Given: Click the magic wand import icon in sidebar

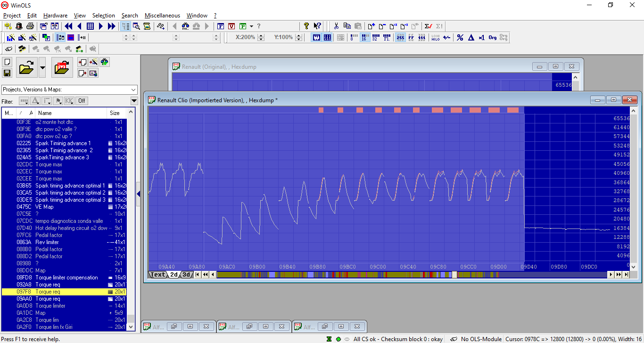Looking at the screenshot, I should 93,62.
